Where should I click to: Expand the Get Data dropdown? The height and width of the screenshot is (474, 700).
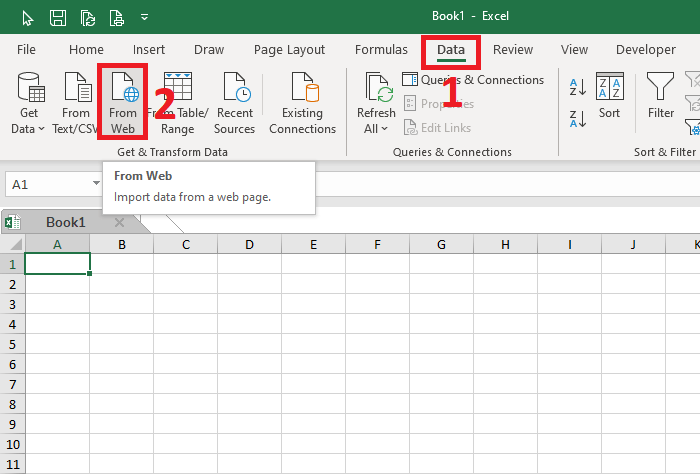click(x=28, y=104)
